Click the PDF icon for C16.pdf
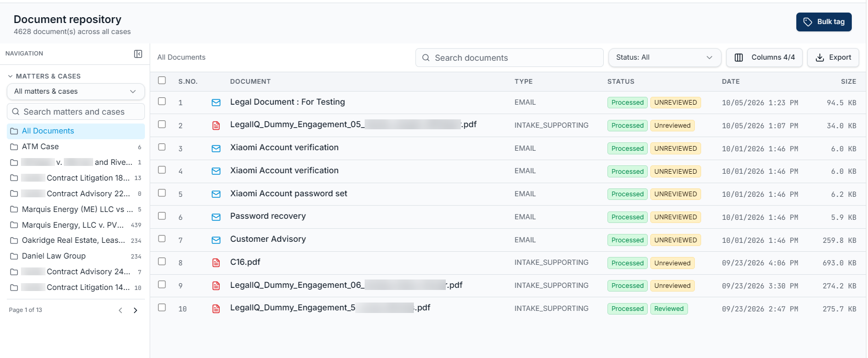 (216, 263)
